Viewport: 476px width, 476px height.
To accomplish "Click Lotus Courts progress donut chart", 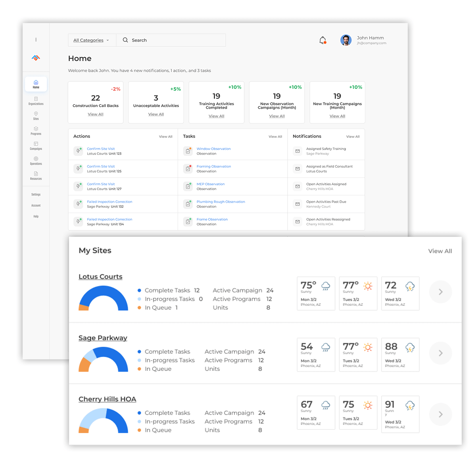I will [x=103, y=298].
